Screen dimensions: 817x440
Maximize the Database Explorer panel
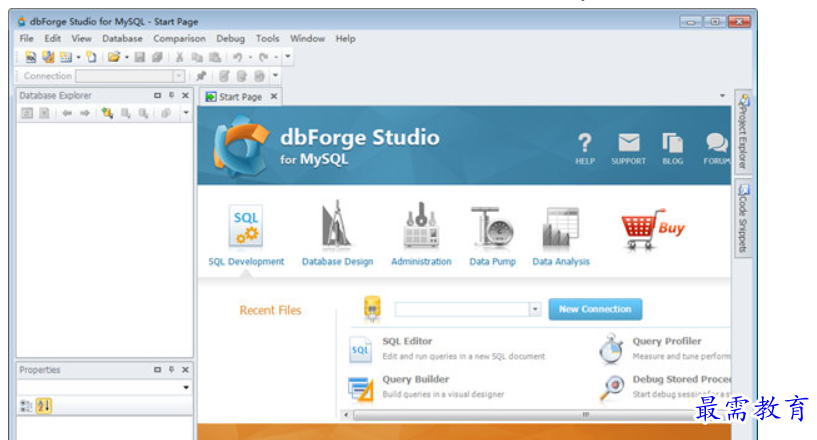coord(157,95)
